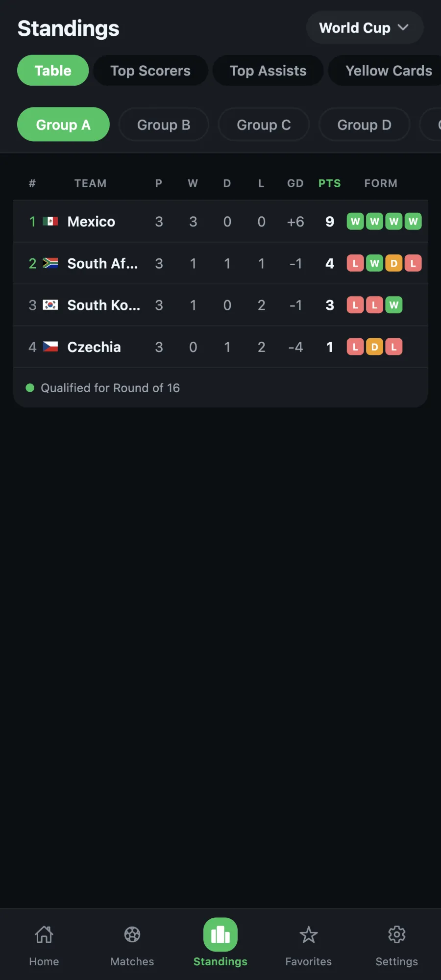
Task: Go to Matches via soccer ball icon
Action: (132, 934)
